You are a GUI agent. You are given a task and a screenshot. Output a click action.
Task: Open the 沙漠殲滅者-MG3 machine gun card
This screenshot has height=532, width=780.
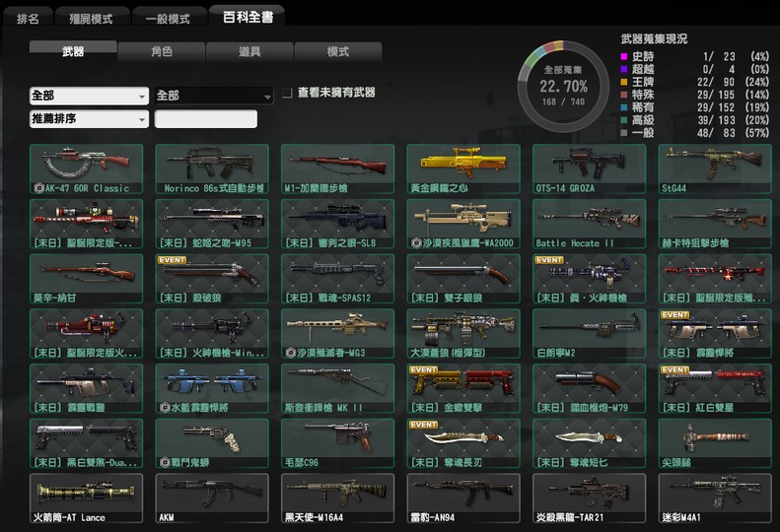(338, 334)
